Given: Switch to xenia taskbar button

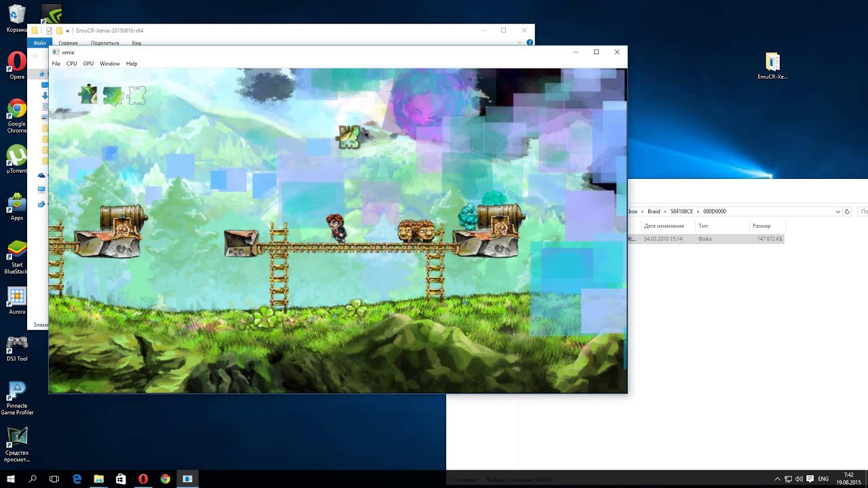Looking at the screenshot, I should point(187,479).
